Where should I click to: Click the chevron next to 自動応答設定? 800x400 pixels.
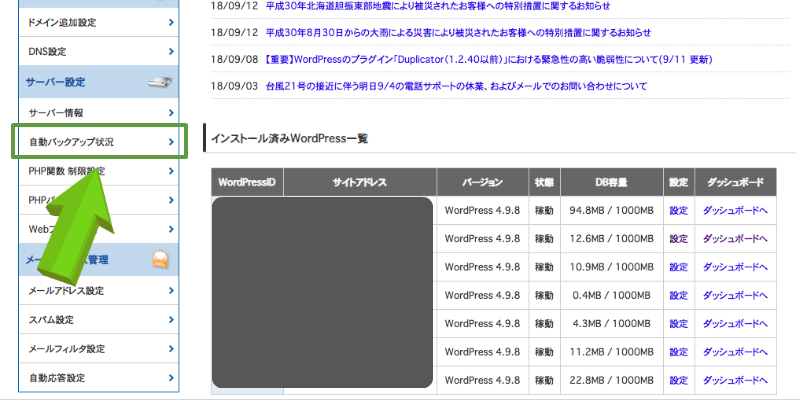click(x=171, y=378)
